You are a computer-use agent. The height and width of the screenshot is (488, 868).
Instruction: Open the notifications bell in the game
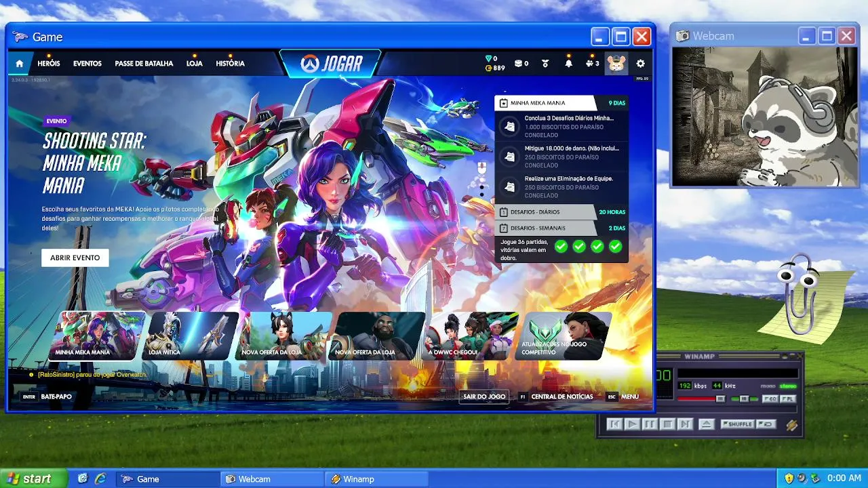click(568, 64)
